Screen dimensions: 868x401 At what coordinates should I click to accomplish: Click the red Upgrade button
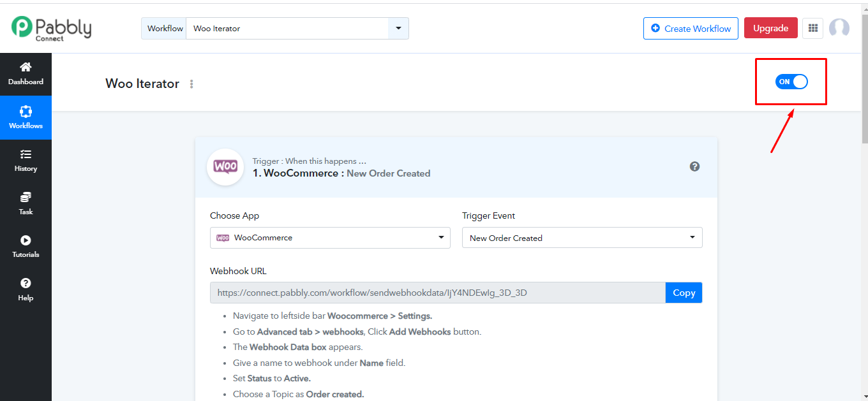coord(770,28)
